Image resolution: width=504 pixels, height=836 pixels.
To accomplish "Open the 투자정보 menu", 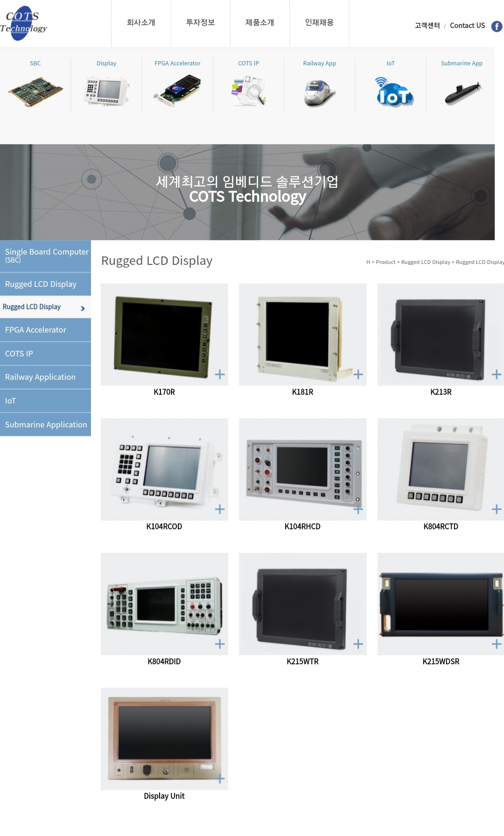I will tap(200, 22).
